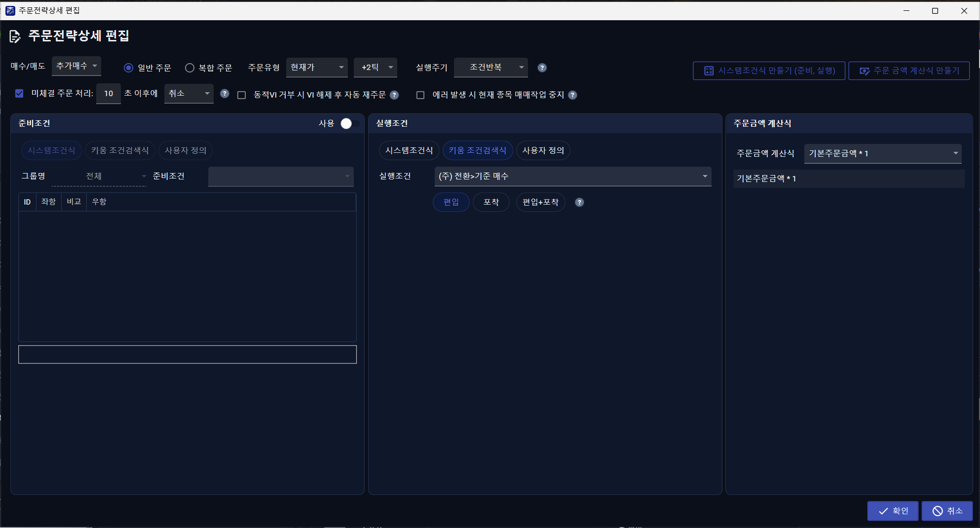
Task: Select 키움 조건검색식 tab in 준비조건 panel
Action: [120, 150]
